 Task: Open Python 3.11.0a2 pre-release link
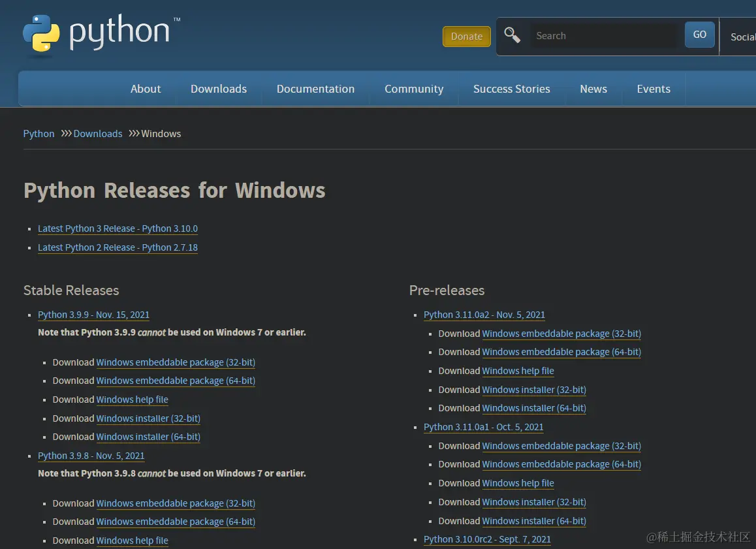(484, 315)
